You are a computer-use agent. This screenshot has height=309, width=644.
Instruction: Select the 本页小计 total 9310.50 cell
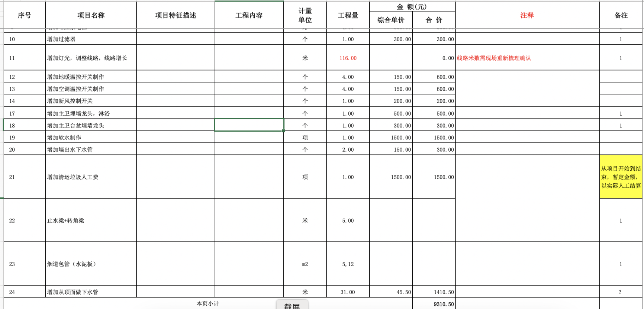coord(434,304)
